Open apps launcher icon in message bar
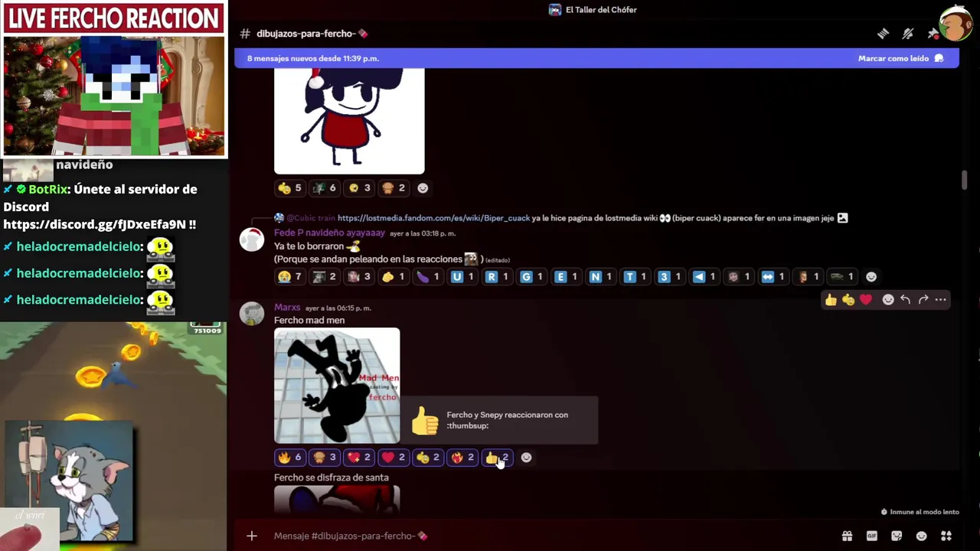980x551 pixels. tap(946, 536)
